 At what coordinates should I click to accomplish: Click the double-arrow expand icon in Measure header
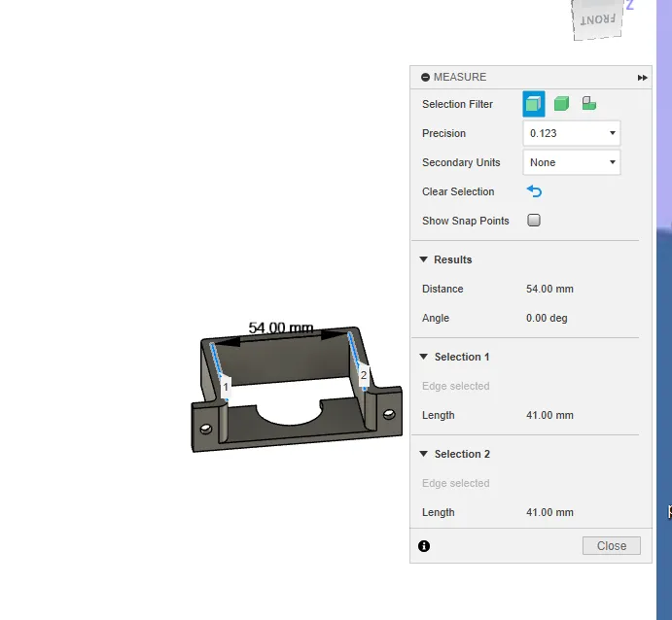[642, 78]
